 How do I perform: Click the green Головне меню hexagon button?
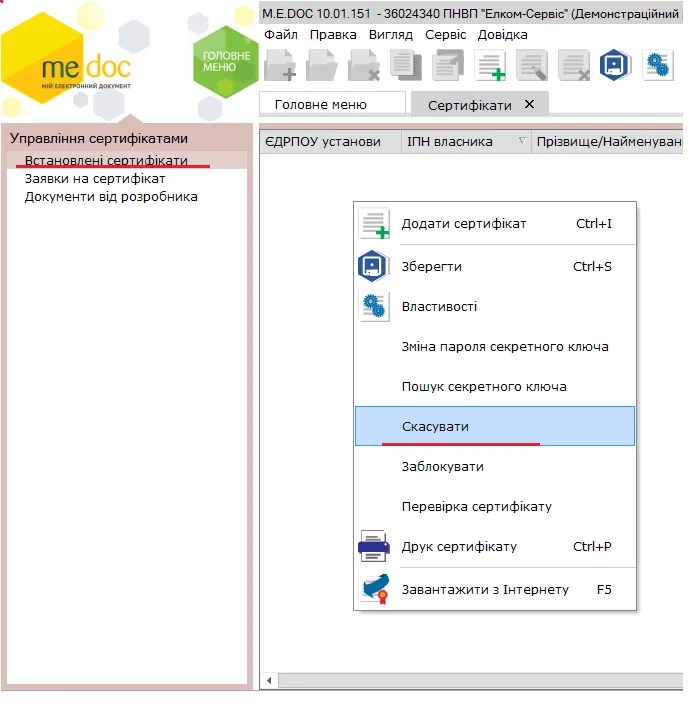(225, 62)
